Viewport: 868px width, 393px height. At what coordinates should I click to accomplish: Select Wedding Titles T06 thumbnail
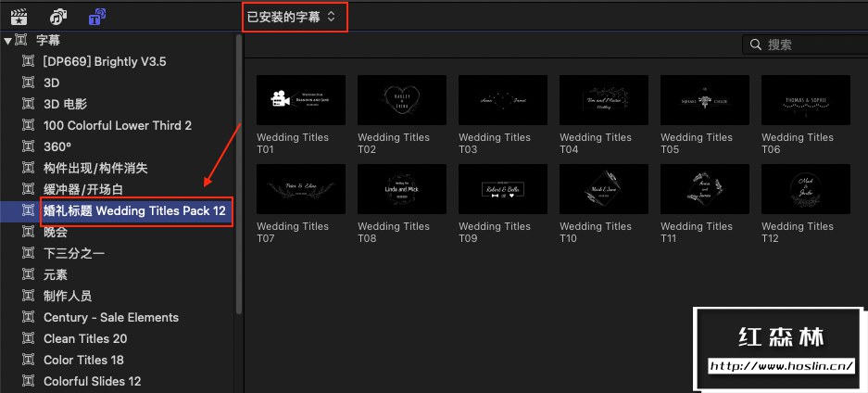[806, 100]
